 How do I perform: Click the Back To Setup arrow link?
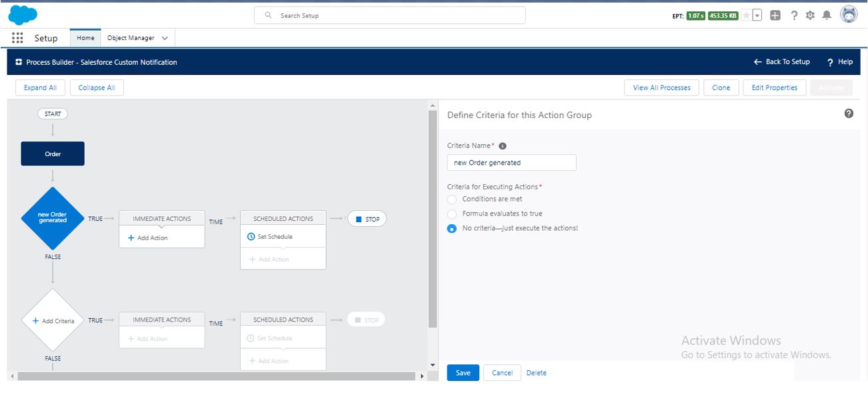[x=781, y=61]
